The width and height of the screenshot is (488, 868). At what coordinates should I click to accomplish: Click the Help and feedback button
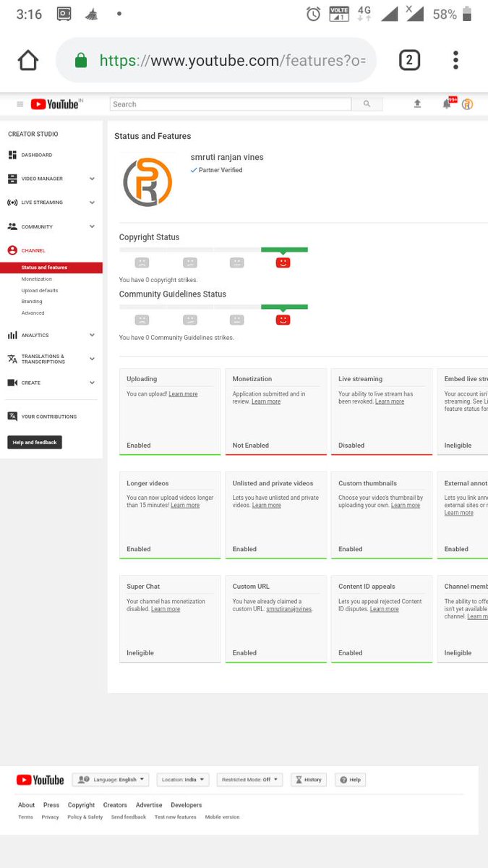pyautogui.click(x=35, y=442)
